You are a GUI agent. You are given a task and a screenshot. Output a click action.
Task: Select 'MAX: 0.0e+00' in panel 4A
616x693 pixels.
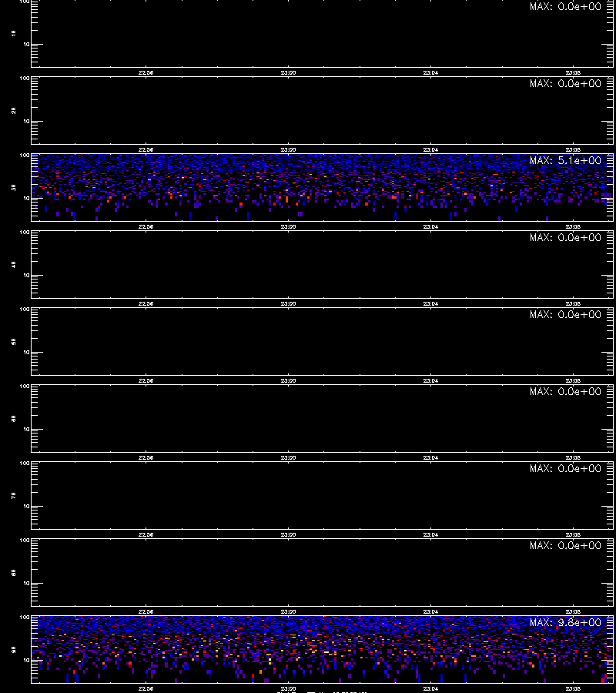click(x=565, y=237)
